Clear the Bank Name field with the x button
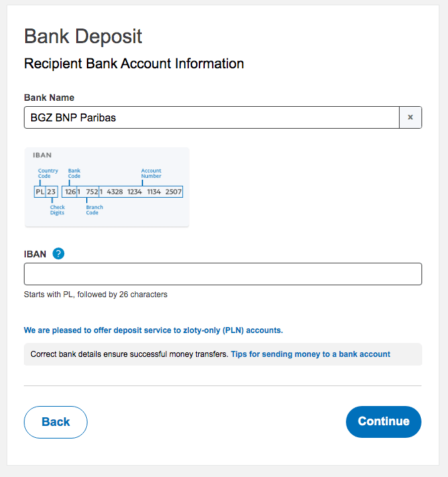 click(410, 117)
